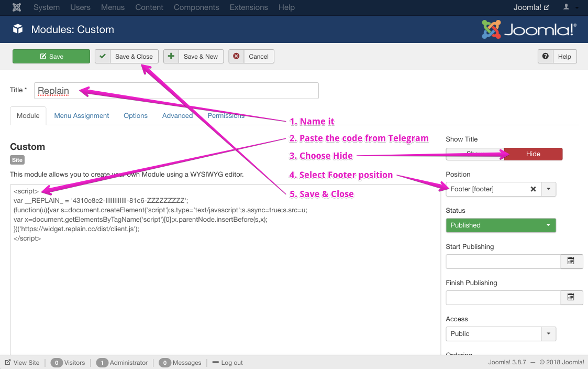Click the Site badge under Custom

coord(17,160)
